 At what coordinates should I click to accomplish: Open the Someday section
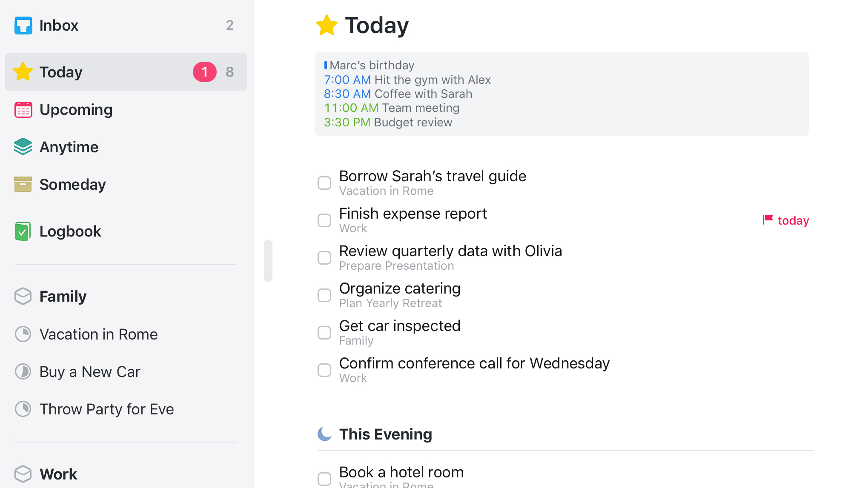tap(72, 184)
